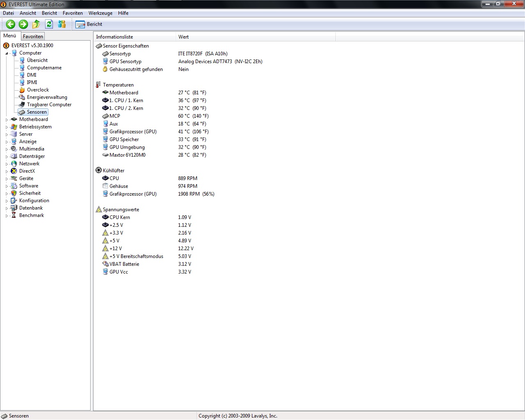Expand the Server tree node
The height and width of the screenshot is (420, 525).
[7, 135]
